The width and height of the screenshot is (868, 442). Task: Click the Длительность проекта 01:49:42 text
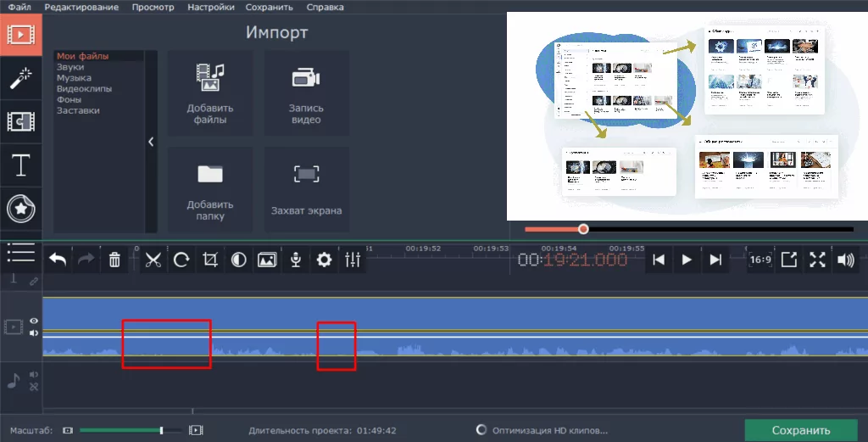click(x=322, y=430)
